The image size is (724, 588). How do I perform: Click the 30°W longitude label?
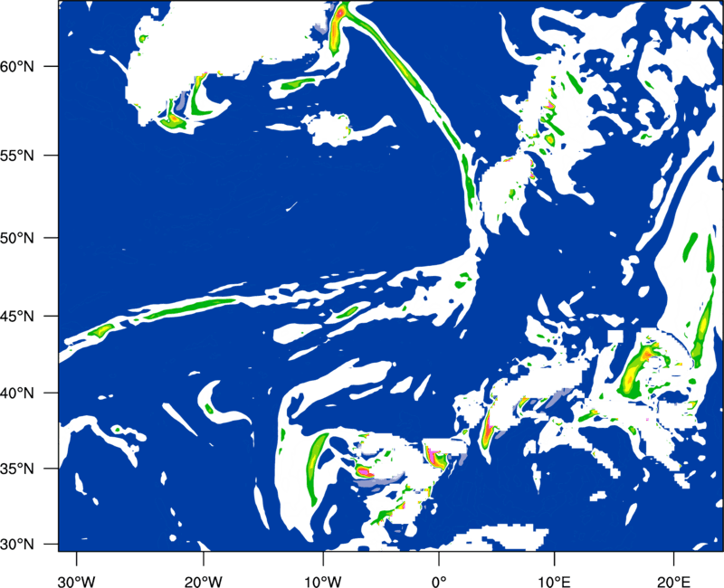click(77, 581)
